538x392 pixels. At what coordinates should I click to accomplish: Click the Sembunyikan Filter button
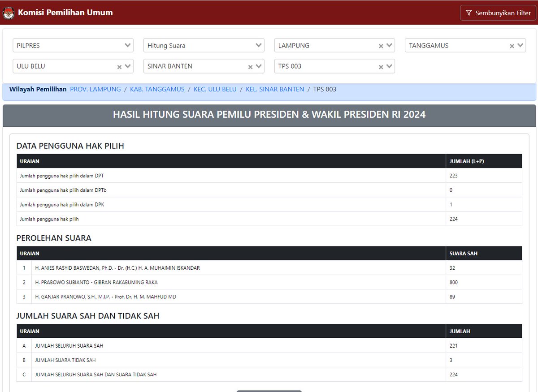tap(498, 13)
